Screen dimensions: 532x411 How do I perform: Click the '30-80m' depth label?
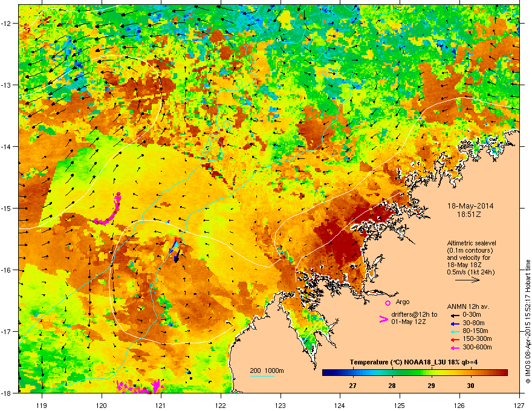click(x=473, y=323)
